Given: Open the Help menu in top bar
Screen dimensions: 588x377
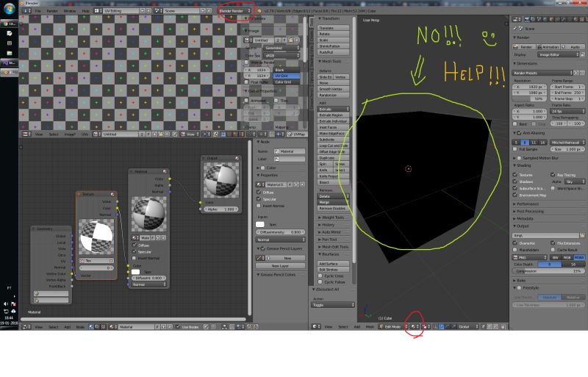Looking at the screenshot, I should click(x=85, y=11).
